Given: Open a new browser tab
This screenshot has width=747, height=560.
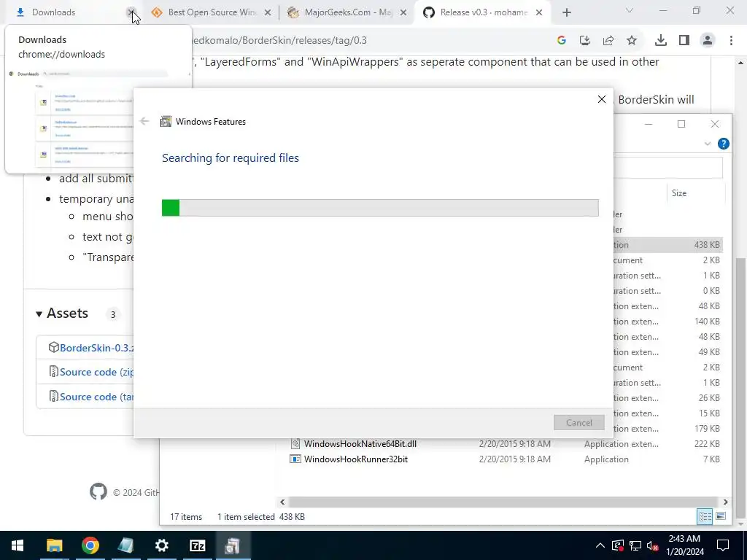Looking at the screenshot, I should tap(566, 12).
